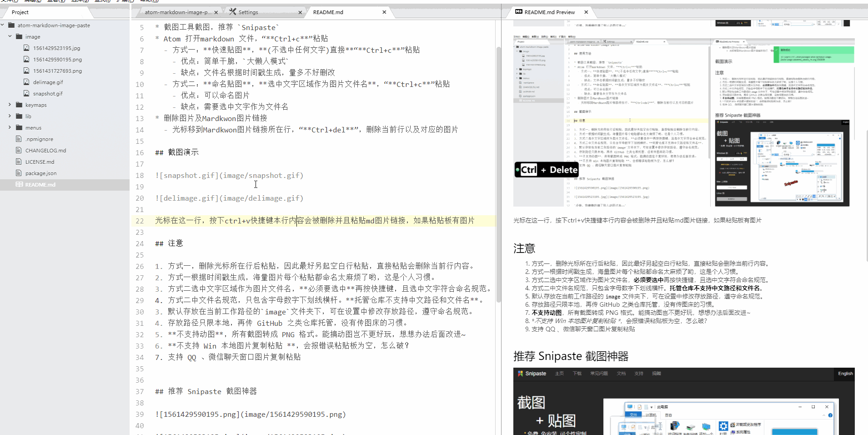Image resolution: width=868 pixels, height=435 pixels.
Task: Click the markdown icon on Preview tab
Action: [x=518, y=12]
